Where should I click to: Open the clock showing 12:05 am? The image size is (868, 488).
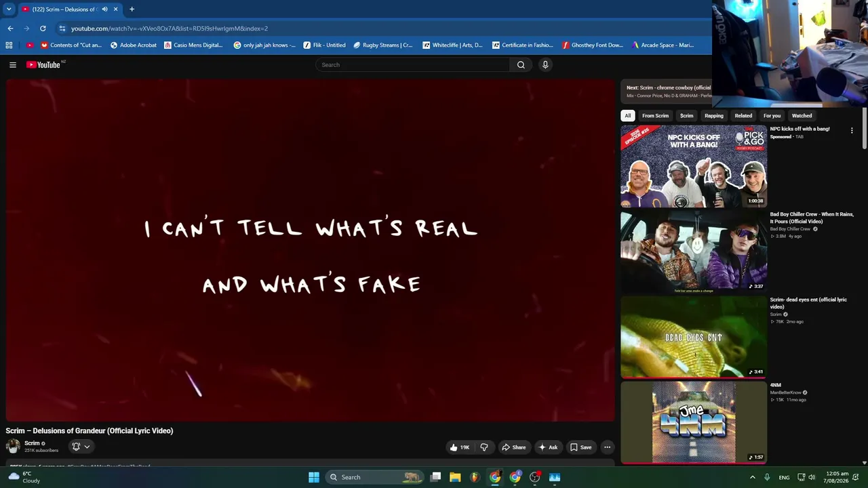[x=837, y=477]
